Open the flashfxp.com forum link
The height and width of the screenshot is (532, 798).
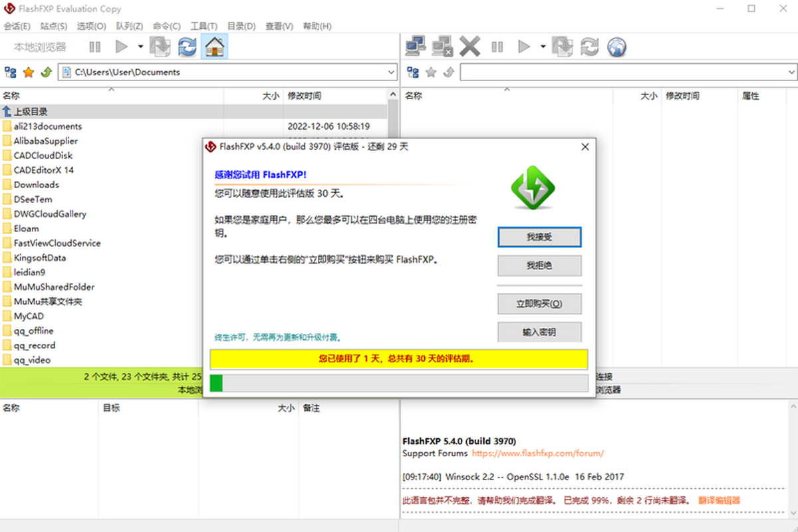537,454
